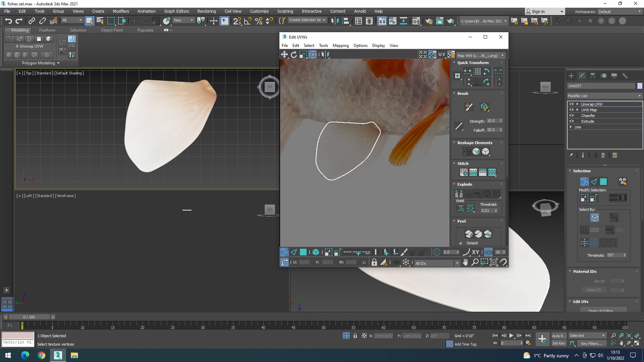Click Zoom magnifier icon in Edit UVWs
644x362 pixels.
(475, 262)
